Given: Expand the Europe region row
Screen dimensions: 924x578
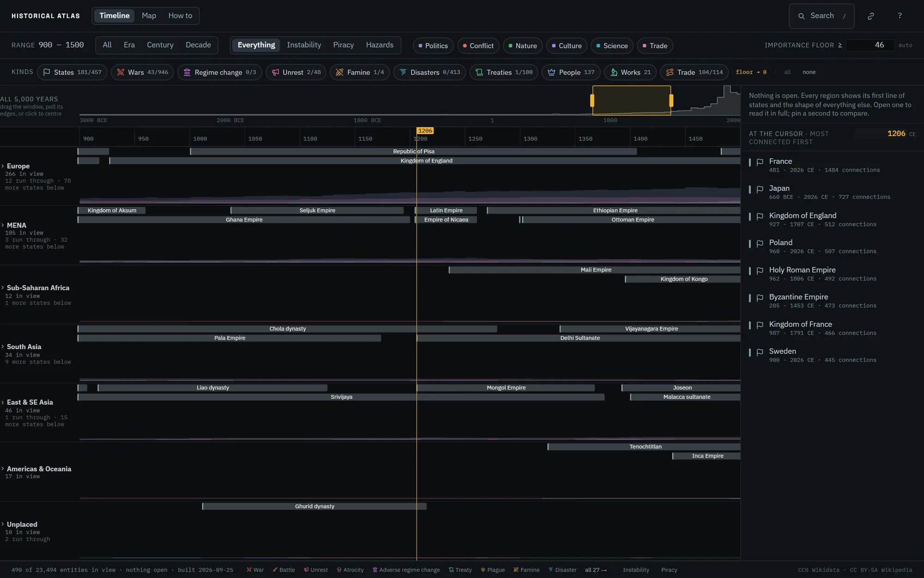Looking at the screenshot, I should (x=16, y=166).
